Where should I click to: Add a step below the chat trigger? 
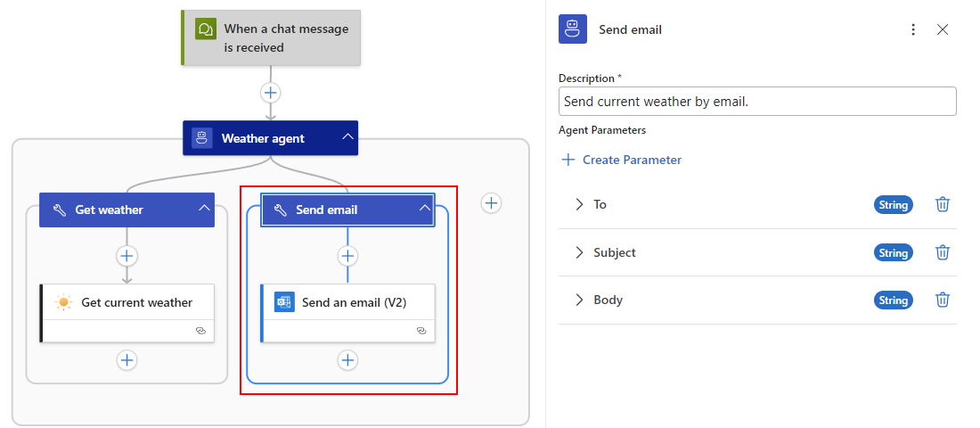[x=270, y=93]
